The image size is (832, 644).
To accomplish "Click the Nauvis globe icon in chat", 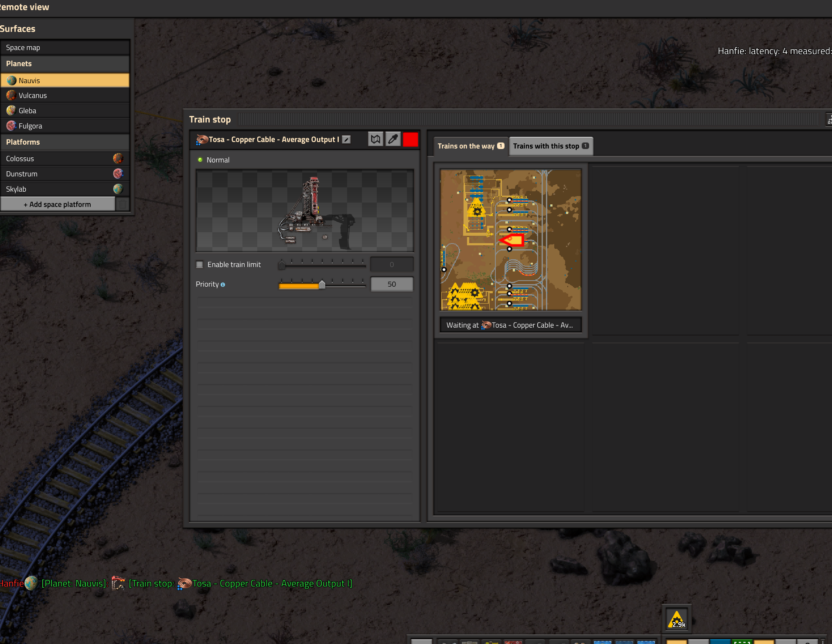I will [31, 583].
